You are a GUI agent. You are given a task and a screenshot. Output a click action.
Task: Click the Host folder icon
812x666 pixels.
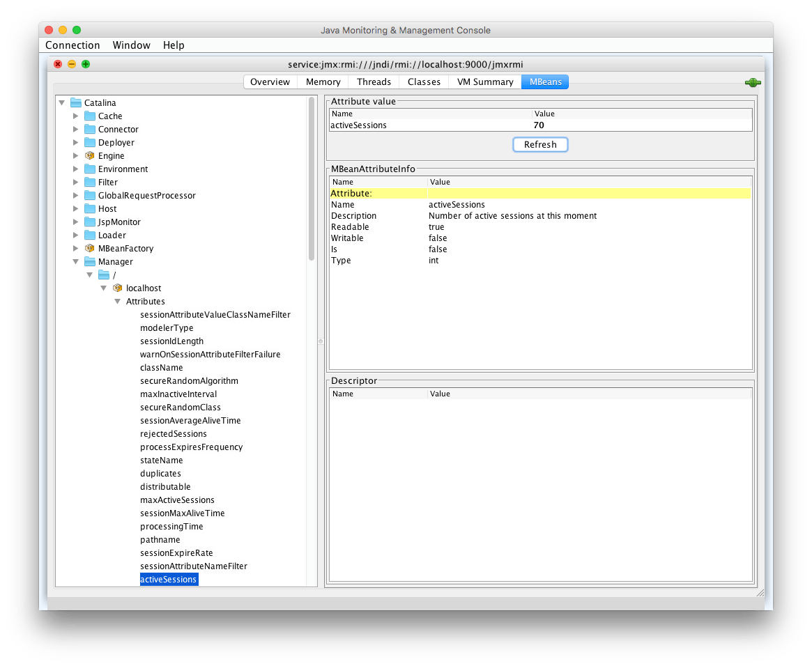(90, 208)
